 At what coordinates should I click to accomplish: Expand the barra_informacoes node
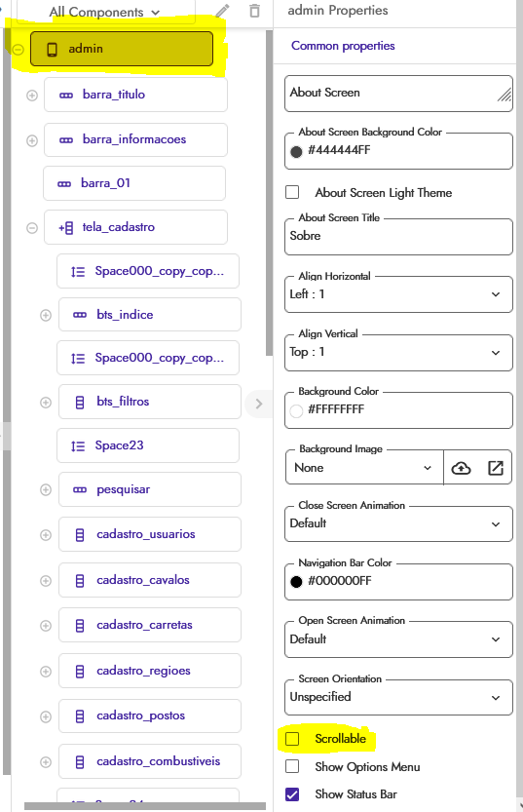pyautogui.click(x=32, y=140)
